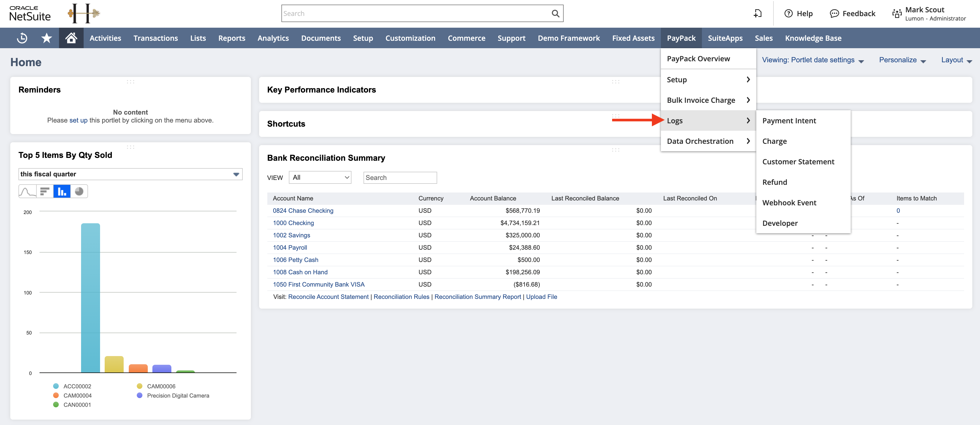Viewport: 980px width, 425px height.
Task: Click the company H key logo
Action: tap(84, 14)
